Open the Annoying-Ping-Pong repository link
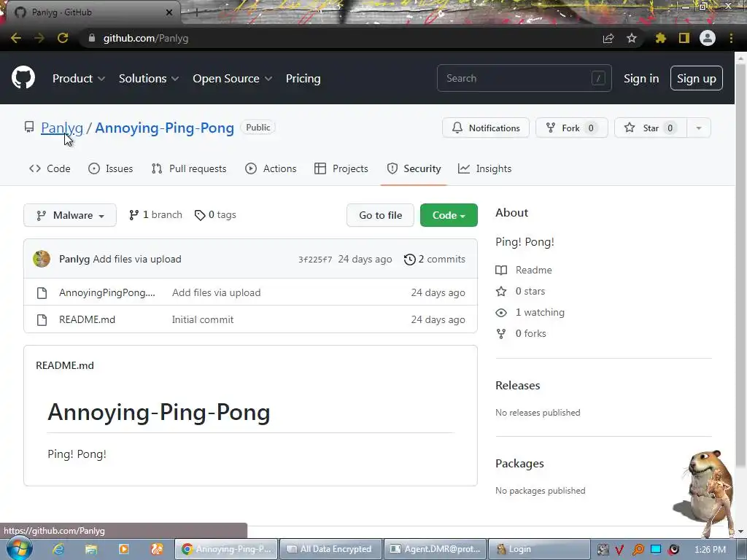This screenshot has width=747, height=560. pyautogui.click(x=164, y=128)
